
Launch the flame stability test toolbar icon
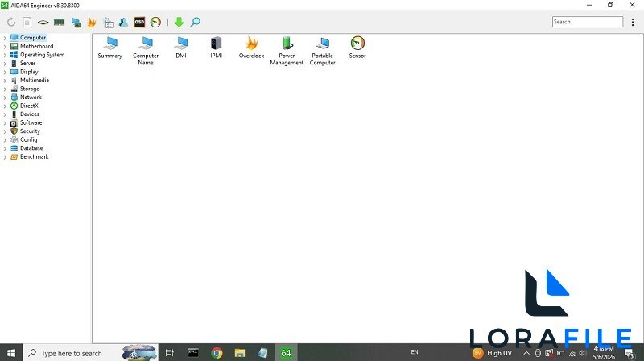point(92,23)
